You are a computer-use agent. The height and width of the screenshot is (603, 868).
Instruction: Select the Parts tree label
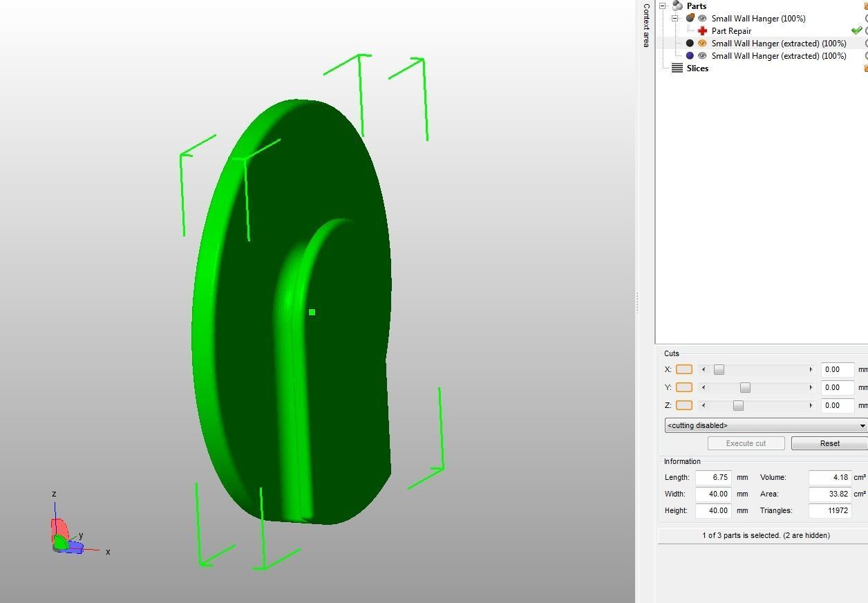(x=697, y=6)
